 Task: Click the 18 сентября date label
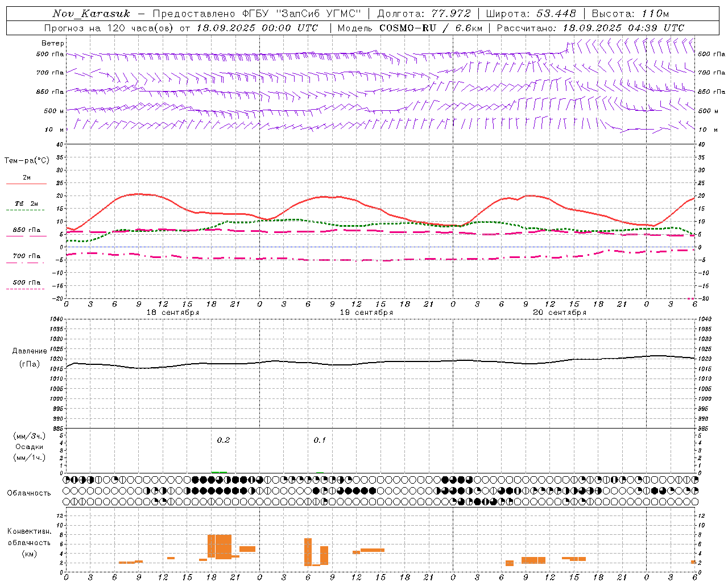click(173, 313)
